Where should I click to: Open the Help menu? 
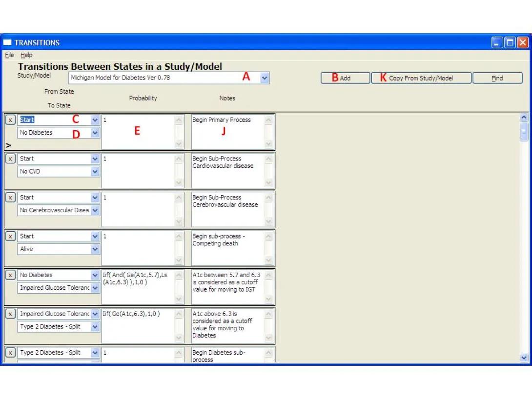26,55
